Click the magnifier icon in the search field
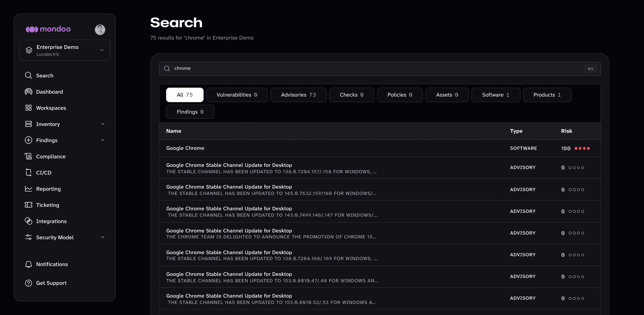This screenshot has height=315, width=644. pos(167,69)
